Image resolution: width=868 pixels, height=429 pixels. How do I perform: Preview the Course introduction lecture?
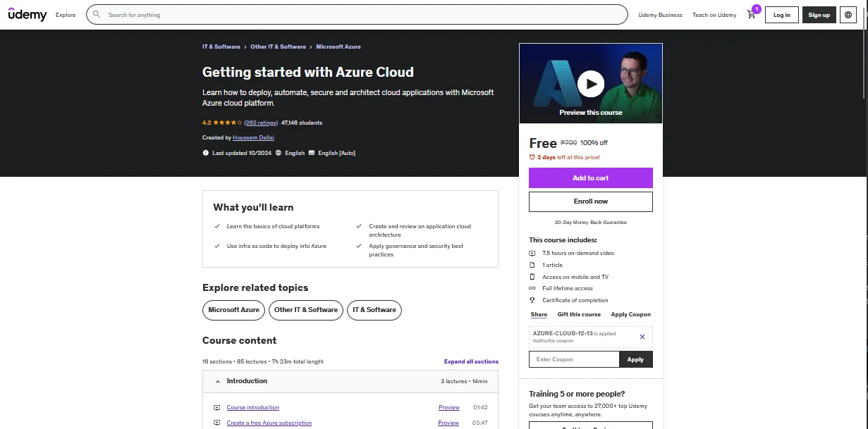tap(449, 407)
